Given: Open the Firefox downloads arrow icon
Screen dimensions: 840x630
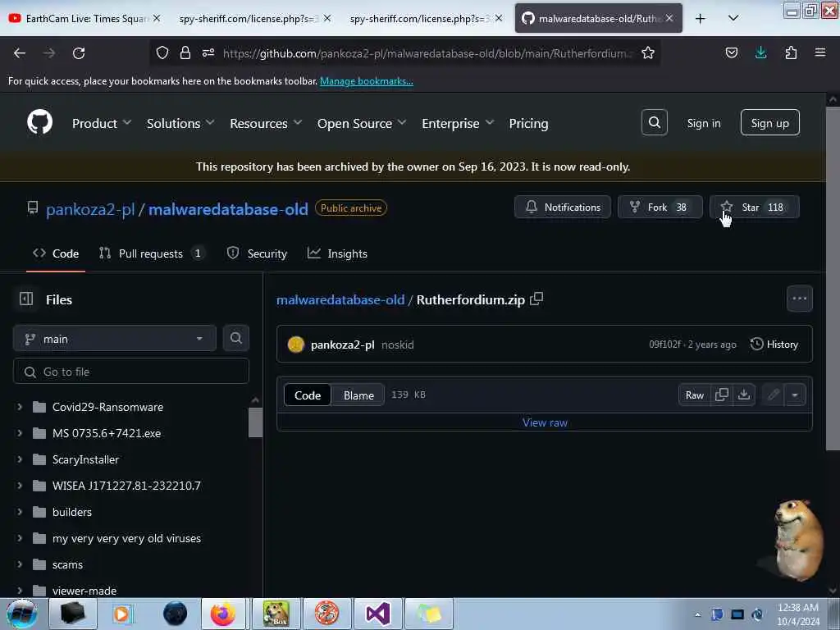Looking at the screenshot, I should (x=760, y=52).
